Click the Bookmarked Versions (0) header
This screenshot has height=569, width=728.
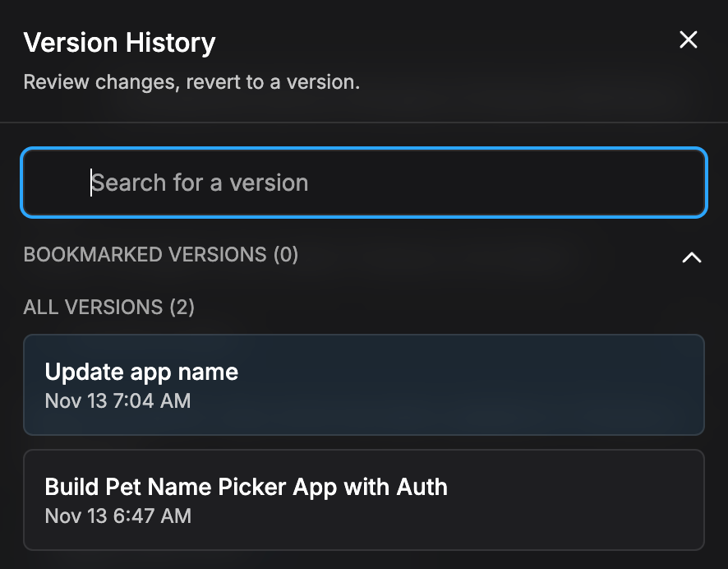(x=161, y=255)
